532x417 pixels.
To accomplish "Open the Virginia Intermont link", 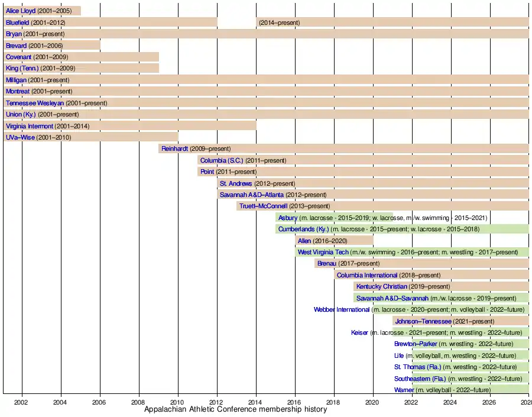I will (x=29, y=126).
